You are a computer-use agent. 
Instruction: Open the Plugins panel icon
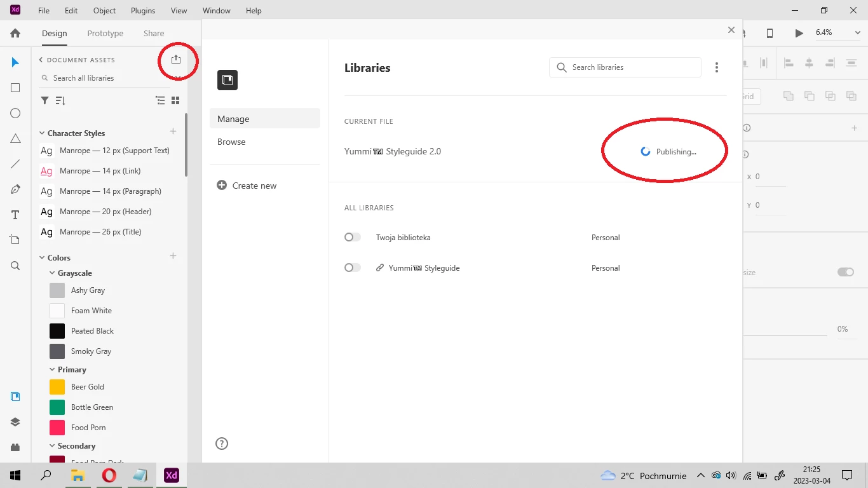pyautogui.click(x=15, y=447)
